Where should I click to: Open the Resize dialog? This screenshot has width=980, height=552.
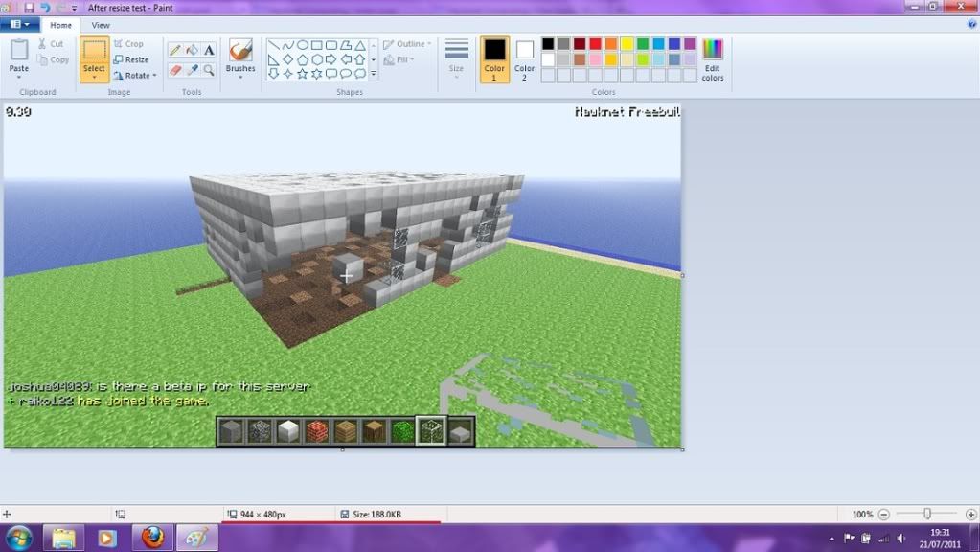pos(131,60)
